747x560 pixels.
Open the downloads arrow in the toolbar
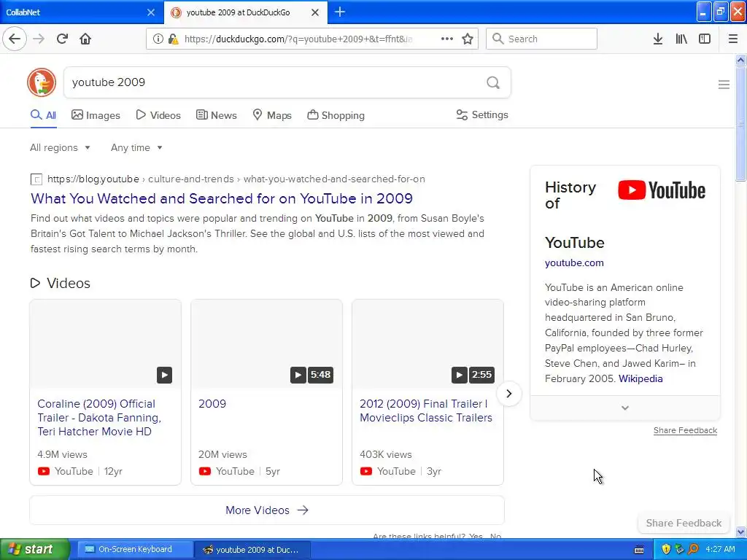point(658,39)
